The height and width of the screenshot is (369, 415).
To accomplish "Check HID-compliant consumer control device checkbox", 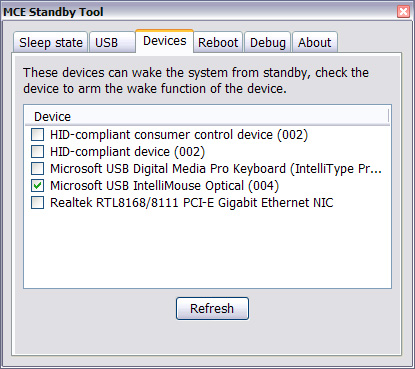I will coord(37,135).
